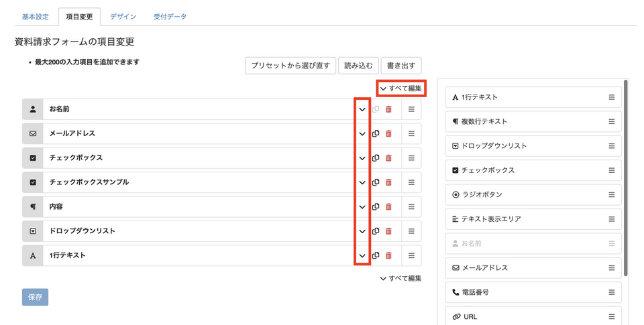
Task: Click the プリセットから選び直す button
Action: click(x=290, y=66)
